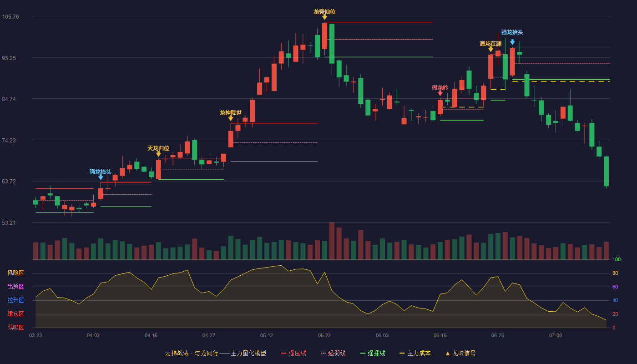Click the 建仓区 zone label
The height and width of the screenshot is (364, 637).
[15, 314]
